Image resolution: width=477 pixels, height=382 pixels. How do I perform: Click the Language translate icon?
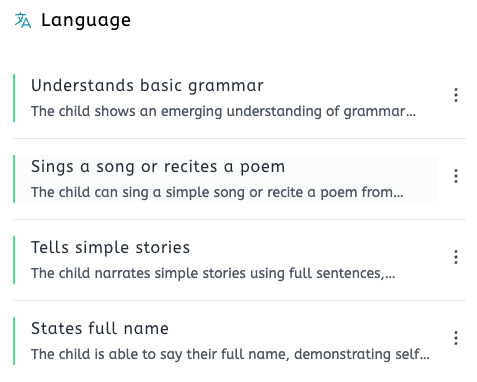23,20
